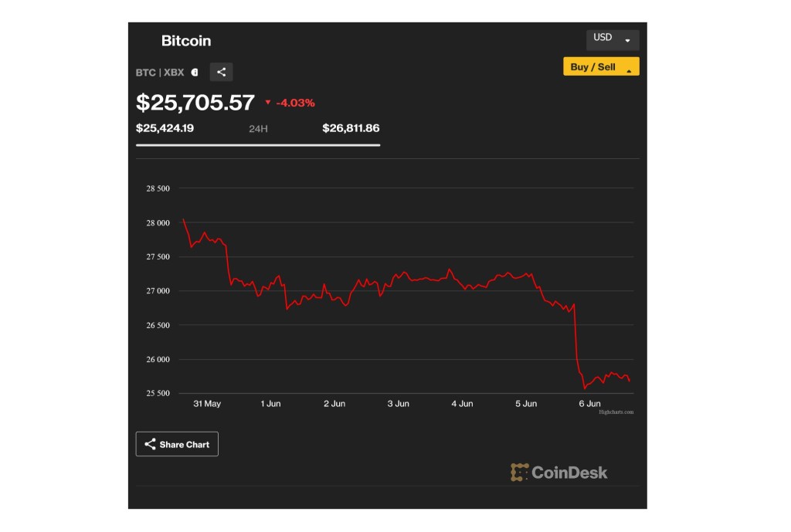Viewport: 791px width, 532px height.
Task: Click the 24H label between low and high
Action: click(x=258, y=128)
